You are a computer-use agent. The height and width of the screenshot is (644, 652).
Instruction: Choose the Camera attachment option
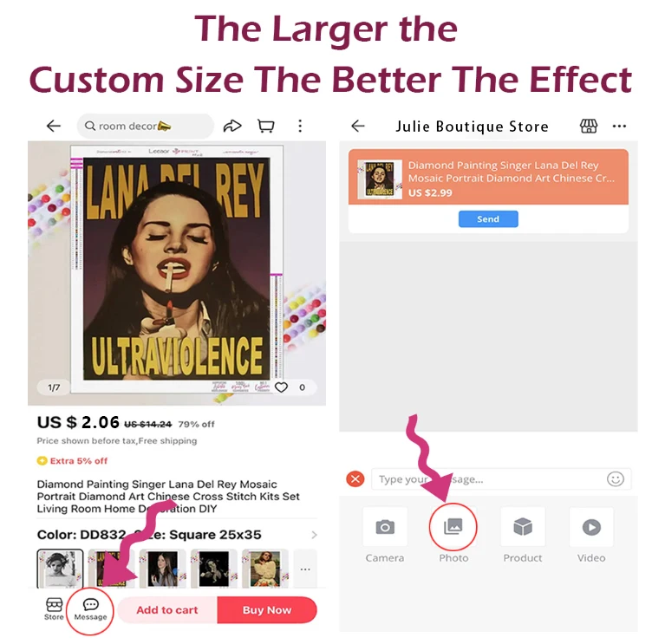point(385,535)
